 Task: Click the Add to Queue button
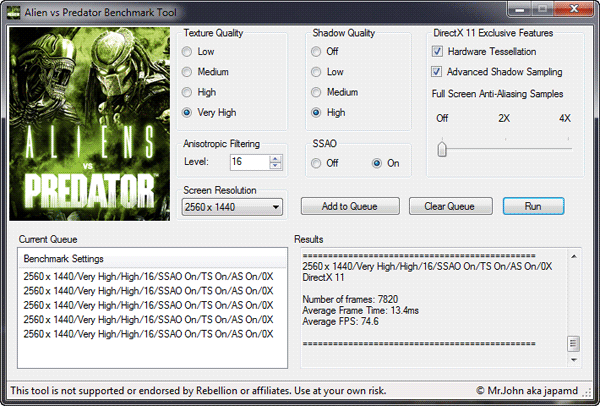[x=349, y=206]
